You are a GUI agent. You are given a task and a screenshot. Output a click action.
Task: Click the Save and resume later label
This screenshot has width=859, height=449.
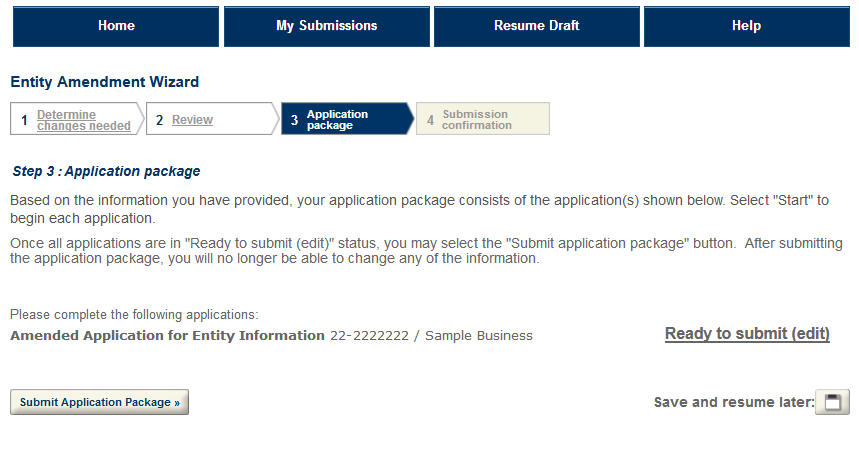click(x=733, y=402)
